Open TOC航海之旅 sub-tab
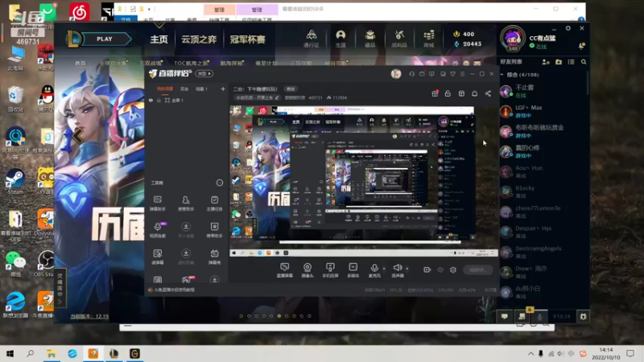Viewport: 644px width, 362px height. [x=192, y=64]
